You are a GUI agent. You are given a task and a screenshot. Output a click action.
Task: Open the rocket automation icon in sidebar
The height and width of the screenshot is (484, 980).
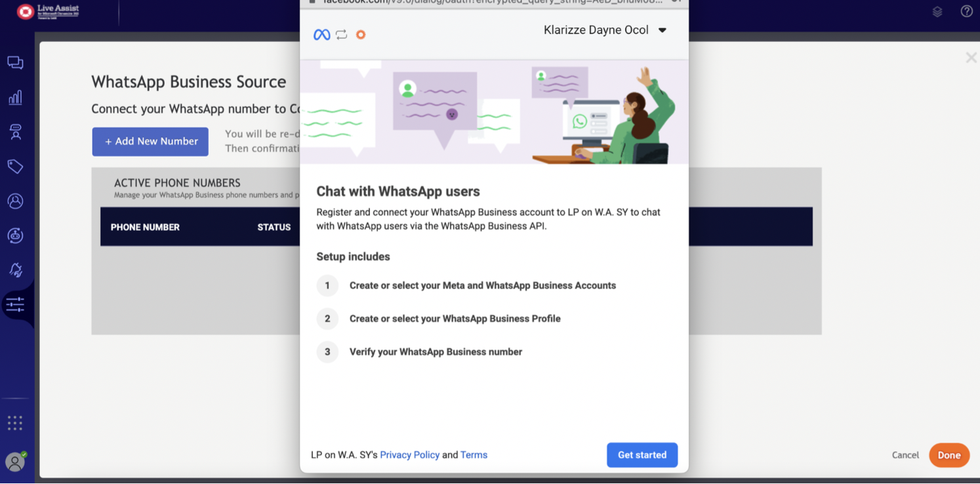coord(15,270)
